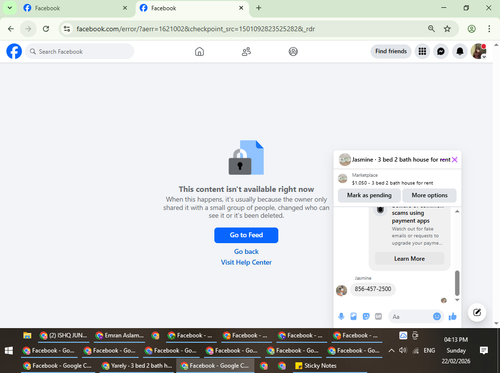
Task: Switch the ENG input language
Action: coord(429,351)
